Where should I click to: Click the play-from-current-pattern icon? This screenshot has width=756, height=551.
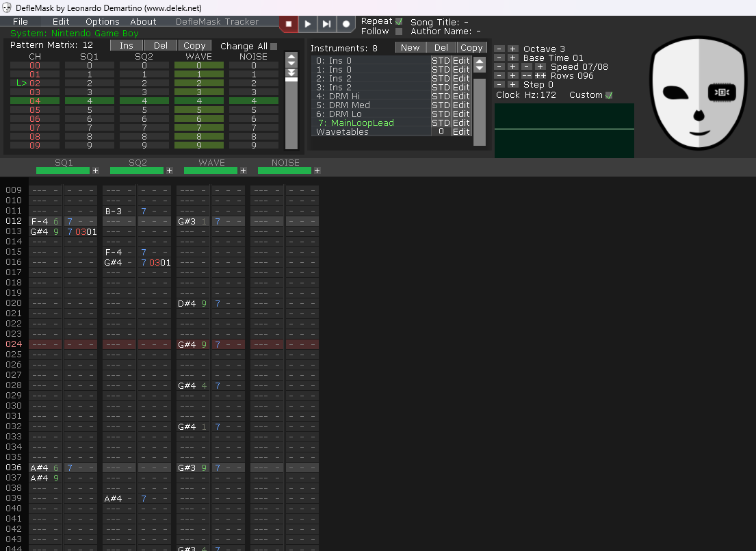tap(326, 23)
